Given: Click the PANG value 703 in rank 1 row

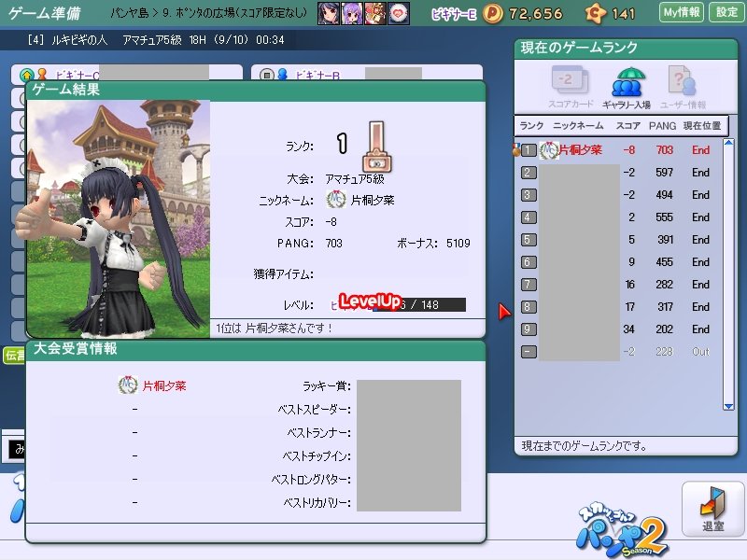Looking at the screenshot, I should (664, 150).
